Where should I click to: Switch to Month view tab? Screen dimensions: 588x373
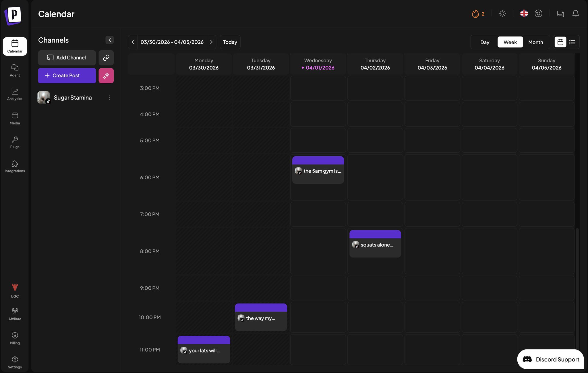click(535, 42)
